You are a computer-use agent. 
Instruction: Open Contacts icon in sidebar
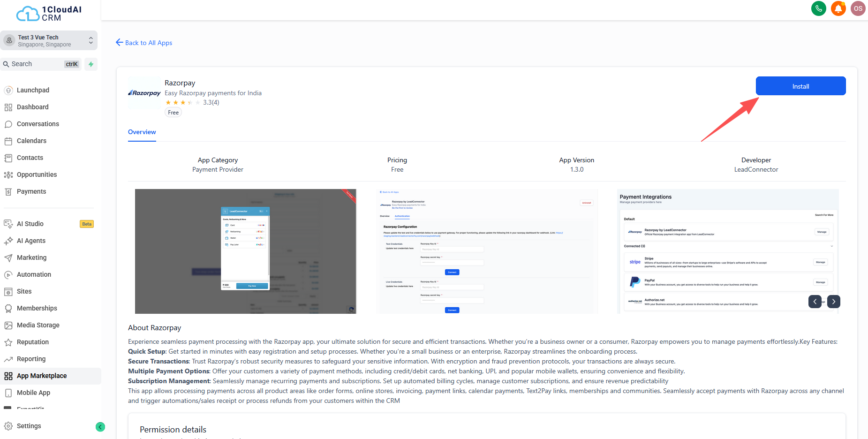coord(8,158)
